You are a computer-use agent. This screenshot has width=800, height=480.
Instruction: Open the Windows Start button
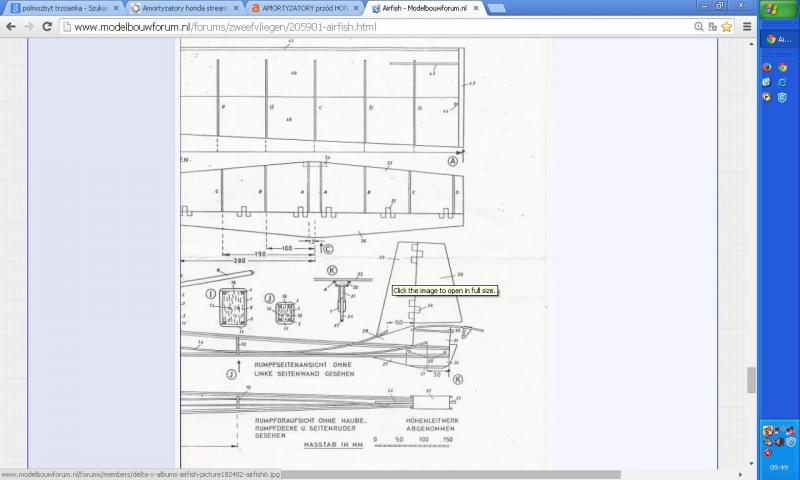click(779, 10)
